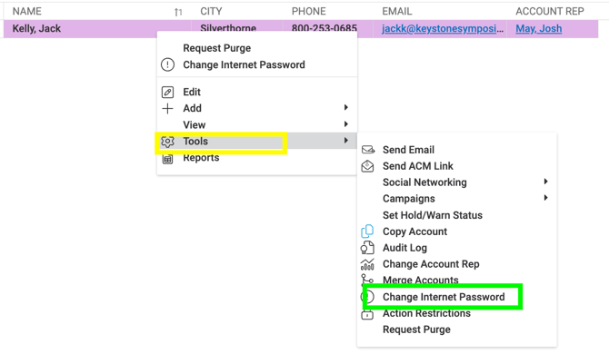Viewport: 609px width, 364px height.
Task: Click the Copy Account icon
Action: [367, 231]
